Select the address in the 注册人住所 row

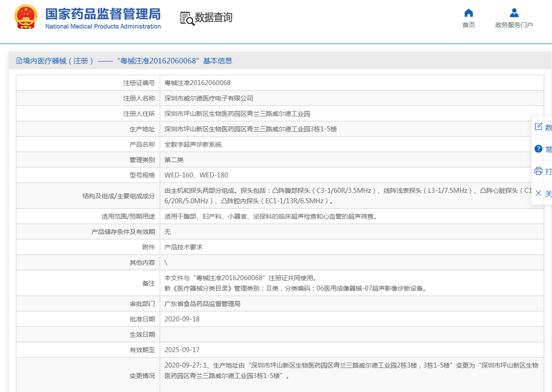click(x=237, y=114)
